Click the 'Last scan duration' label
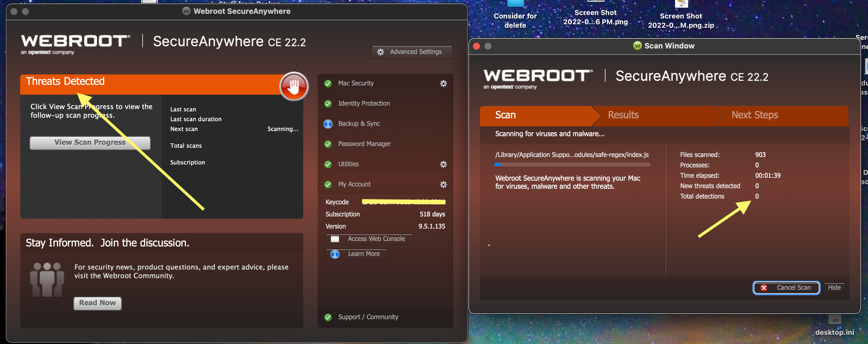This screenshot has height=344, width=868. [196, 119]
